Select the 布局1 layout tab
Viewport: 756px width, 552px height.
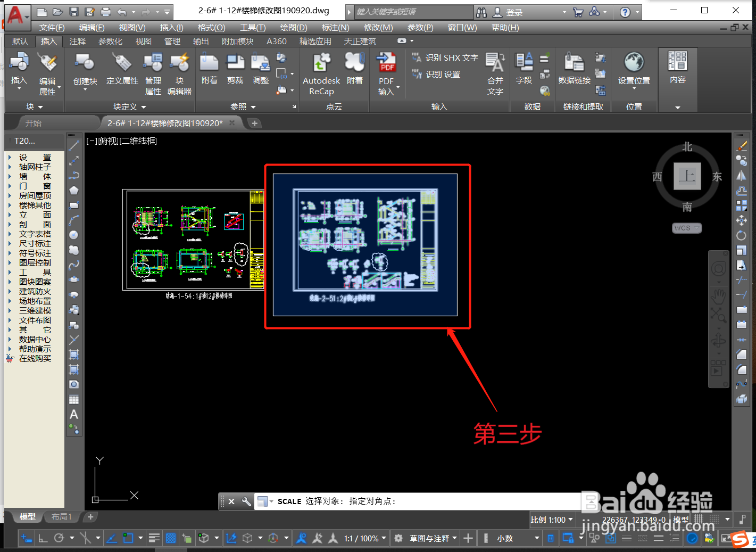pyautogui.click(x=61, y=516)
